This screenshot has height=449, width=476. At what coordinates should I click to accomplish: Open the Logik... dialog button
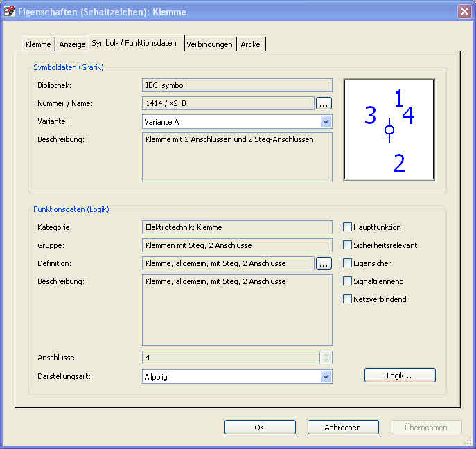[x=400, y=376]
